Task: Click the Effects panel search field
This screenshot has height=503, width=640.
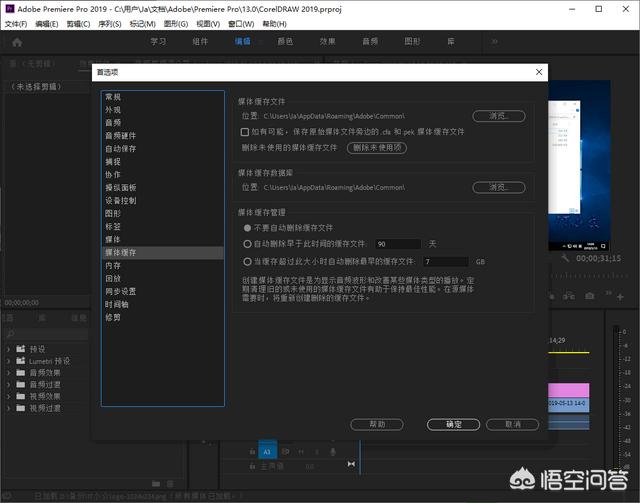Action: 47,334
